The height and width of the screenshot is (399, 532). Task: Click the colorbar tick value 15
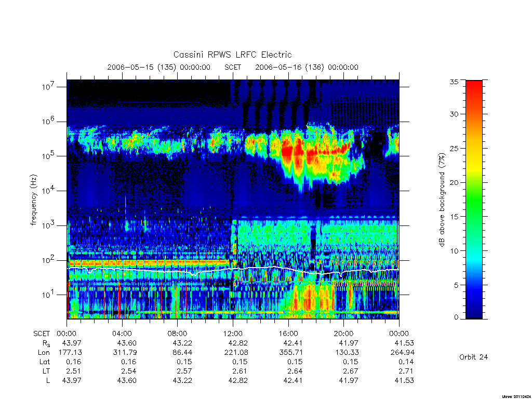coord(454,217)
